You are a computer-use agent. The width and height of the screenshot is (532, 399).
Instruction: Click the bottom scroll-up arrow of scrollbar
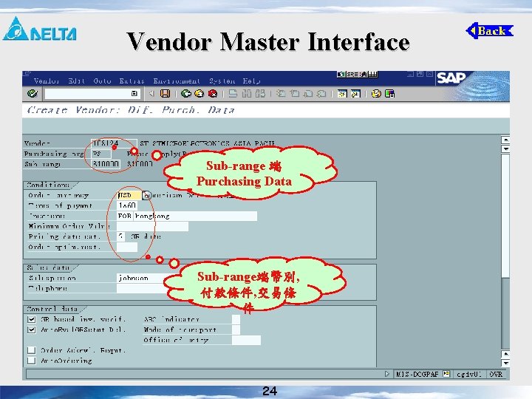(x=505, y=354)
